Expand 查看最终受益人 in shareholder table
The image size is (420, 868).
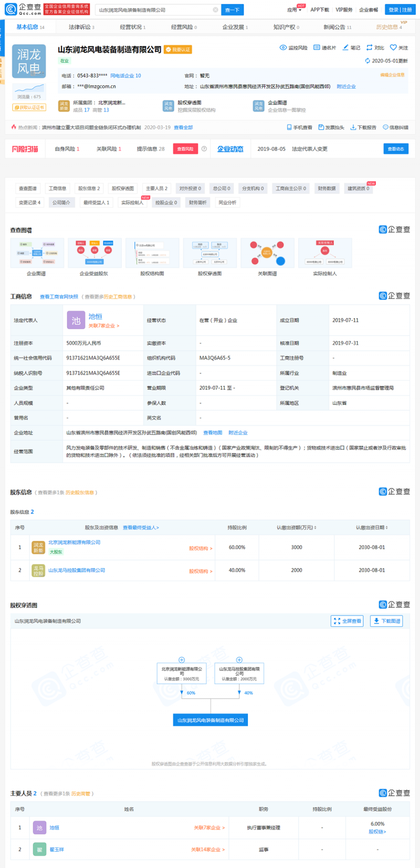coord(141,528)
